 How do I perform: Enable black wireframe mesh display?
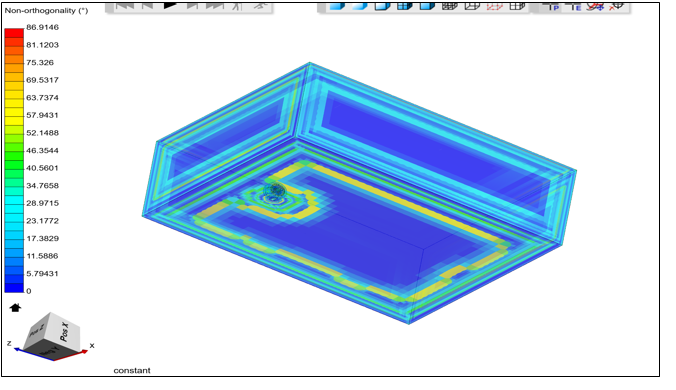point(450,6)
